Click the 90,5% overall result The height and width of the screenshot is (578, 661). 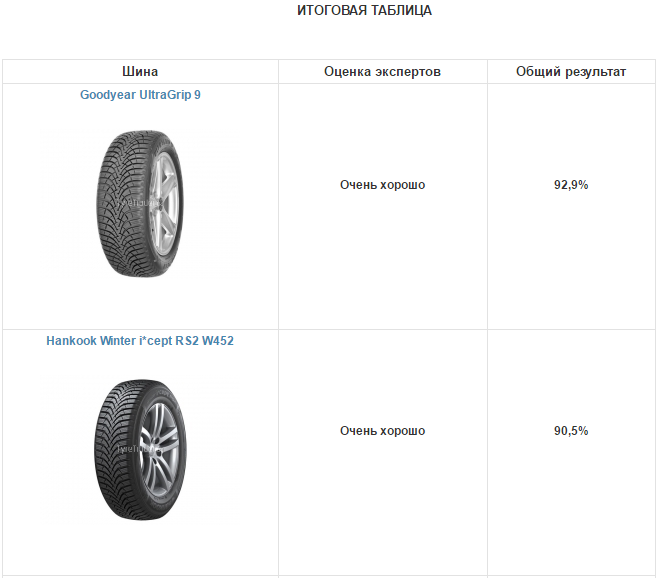click(x=571, y=431)
